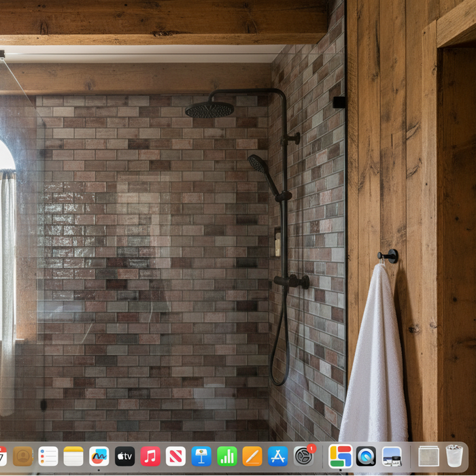Expand the folder stack beside the Trash
The image size is (476, 476).
point(428,456)
